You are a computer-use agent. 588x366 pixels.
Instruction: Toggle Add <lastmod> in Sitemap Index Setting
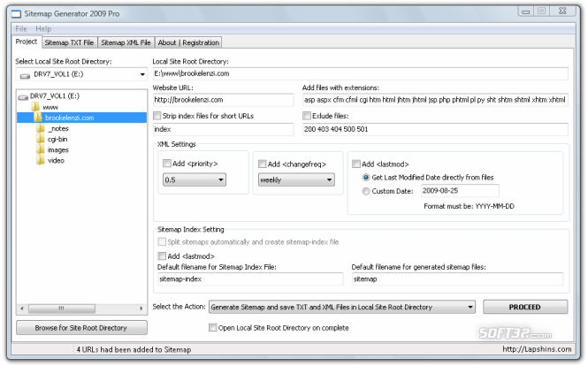coord(162,256)
